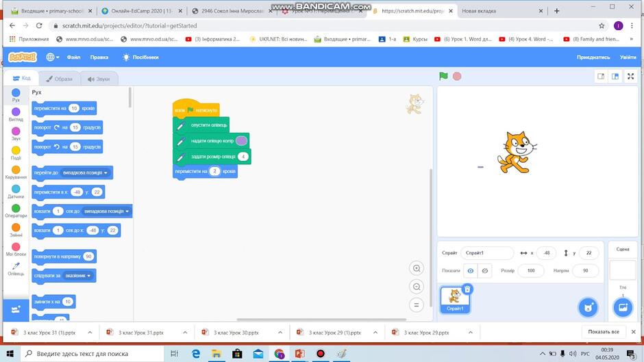Click the sprite size field 100
The width and height of the screenshot is (644, 362).
pos(531,270)
